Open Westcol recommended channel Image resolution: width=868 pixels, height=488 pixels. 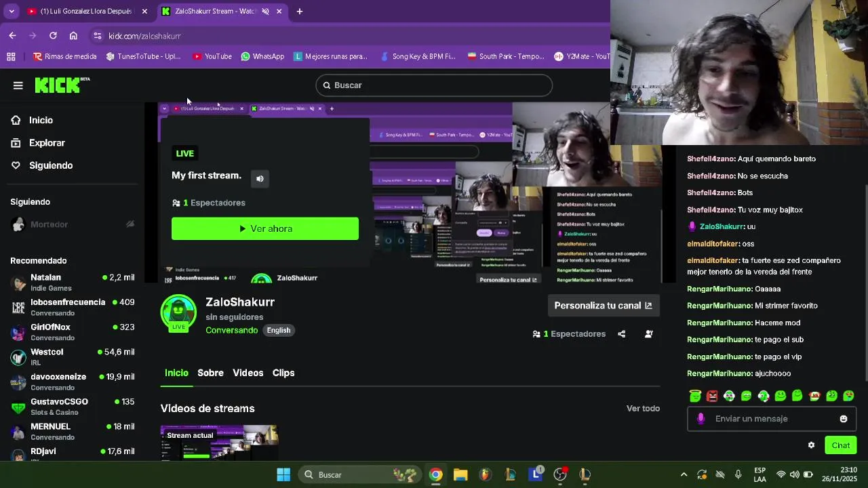pos(72,357)
